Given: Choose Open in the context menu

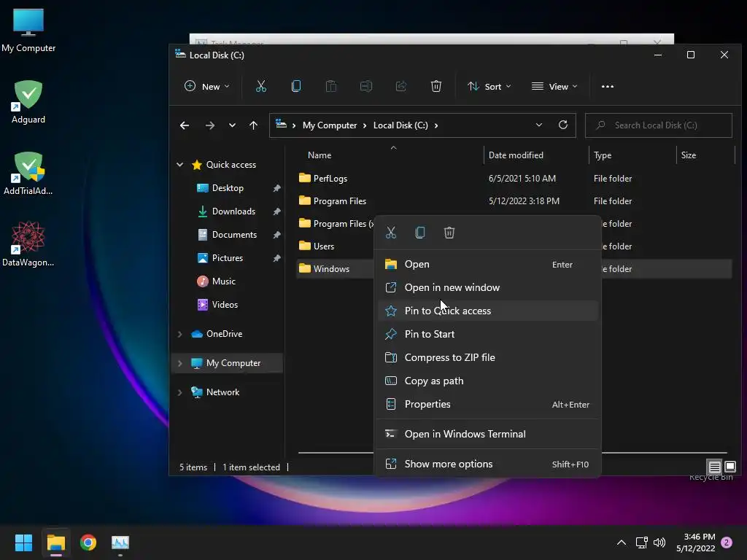Looking at the screenshot, I should [x=487, y=264].
